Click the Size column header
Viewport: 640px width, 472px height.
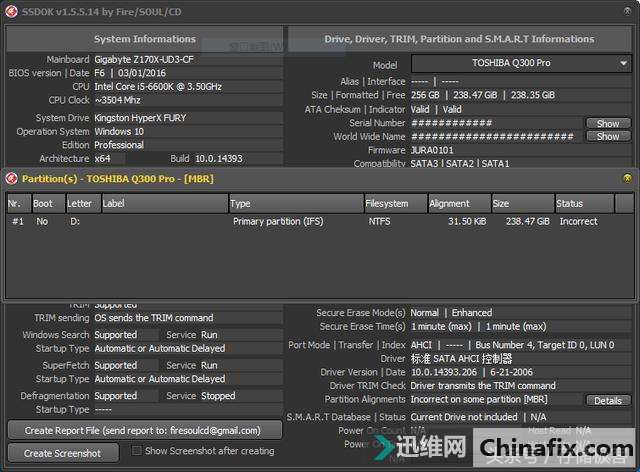click(x=523, y=203)
